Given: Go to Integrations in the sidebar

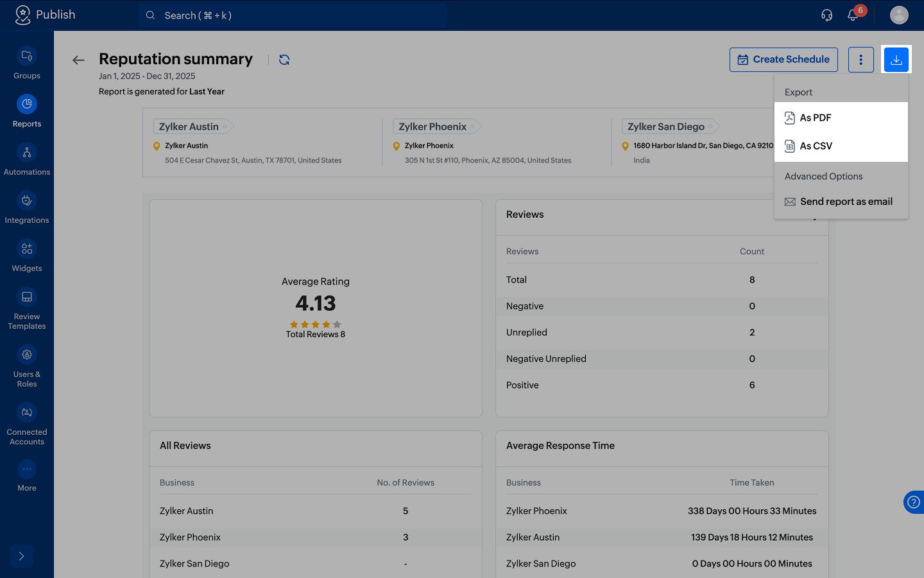Looking at the screenshot, I should pos(27,208).
